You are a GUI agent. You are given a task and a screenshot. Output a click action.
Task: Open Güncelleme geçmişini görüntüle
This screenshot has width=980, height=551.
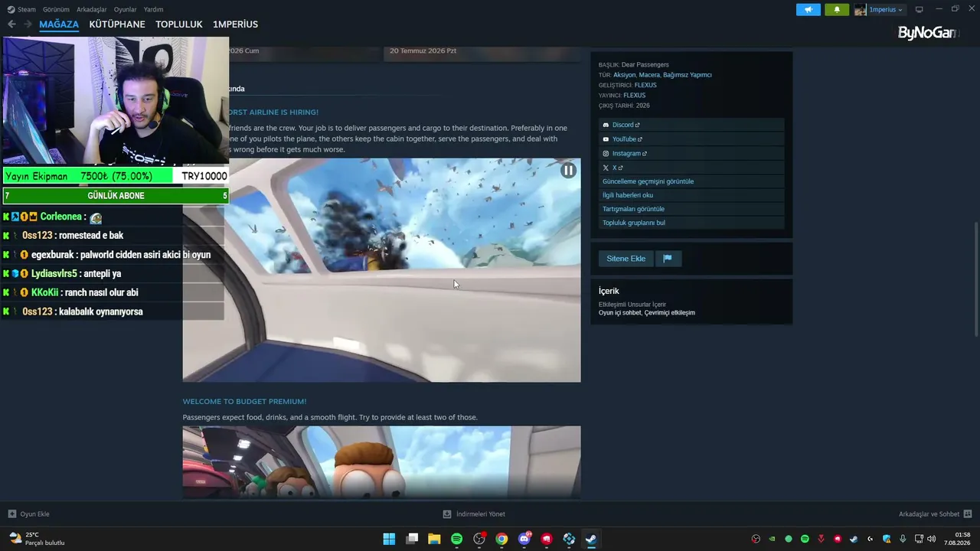[648, 181]
